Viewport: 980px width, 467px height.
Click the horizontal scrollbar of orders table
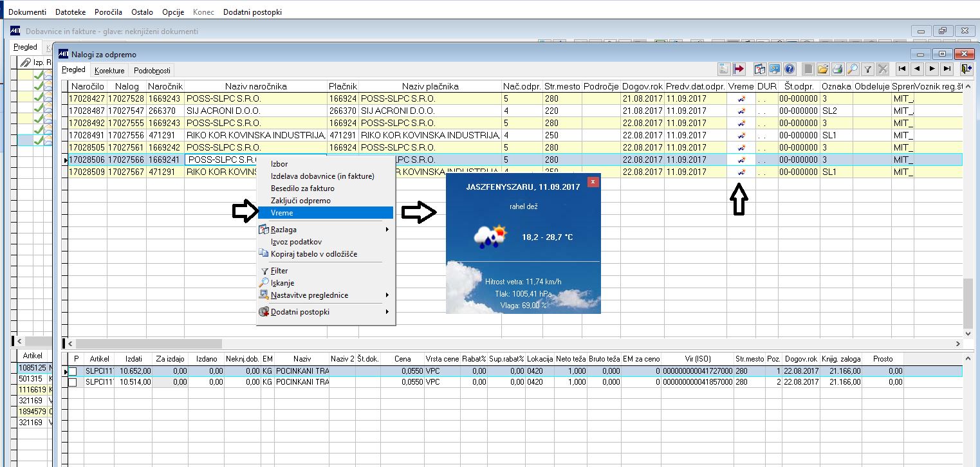coord(519,343)
